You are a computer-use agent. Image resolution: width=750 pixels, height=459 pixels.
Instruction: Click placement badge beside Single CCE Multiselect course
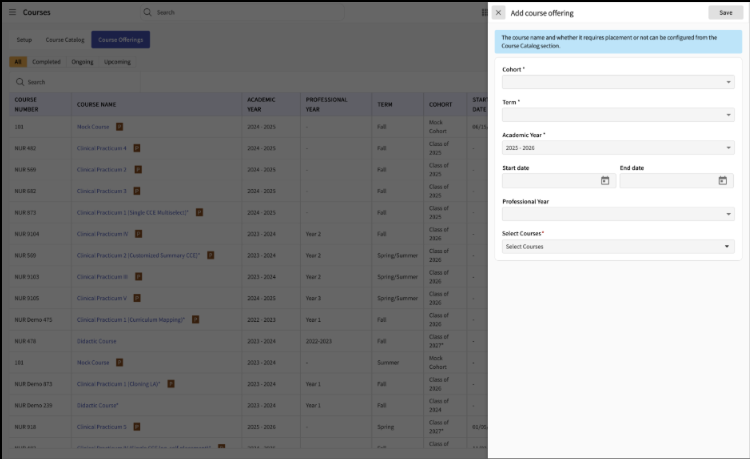199,212
